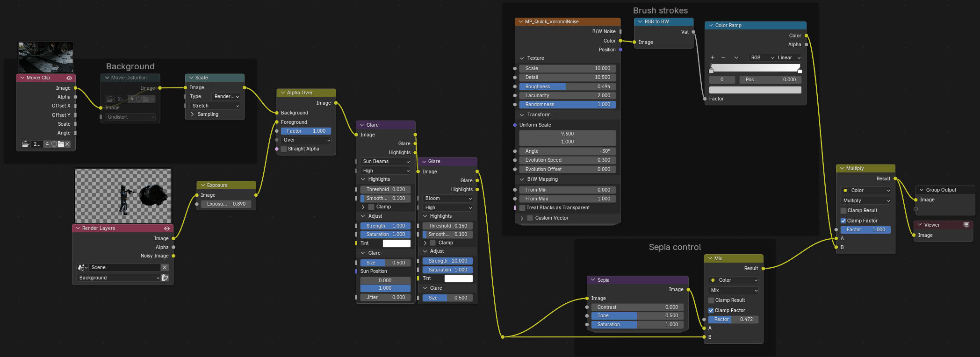Click Movie Clip node preview thumbnail
Viewport: 980px width, 357px height.
click(46, 57)
